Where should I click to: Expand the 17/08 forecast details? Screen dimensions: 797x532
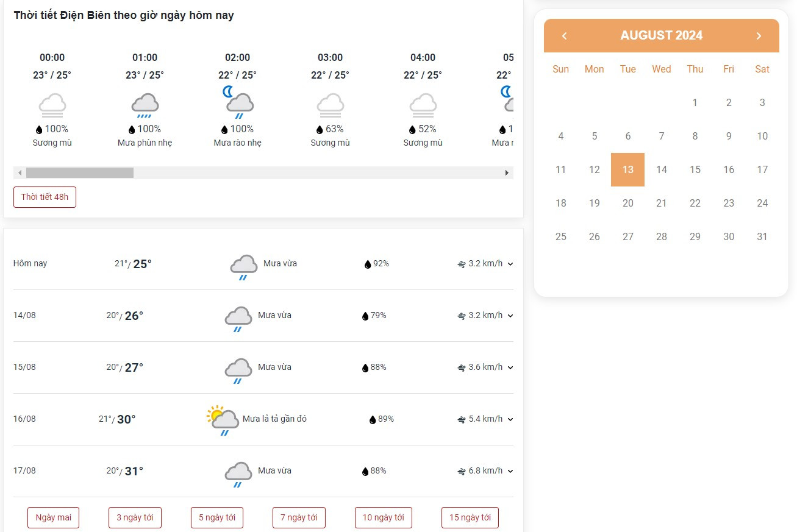[x=510, y=472]
